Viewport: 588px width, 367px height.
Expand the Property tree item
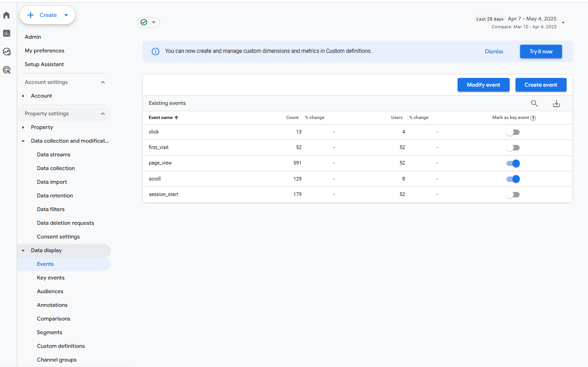click(x=23, y=127)
